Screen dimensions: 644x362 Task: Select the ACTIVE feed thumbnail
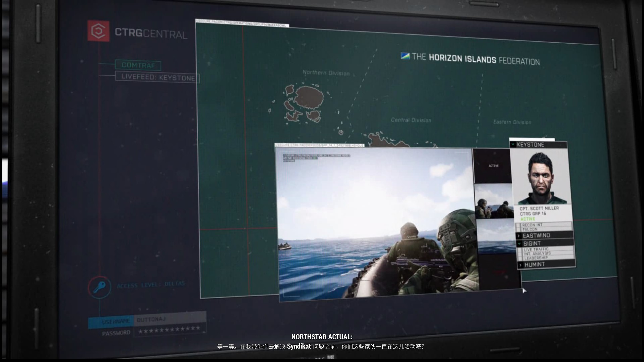coord(492,166)
